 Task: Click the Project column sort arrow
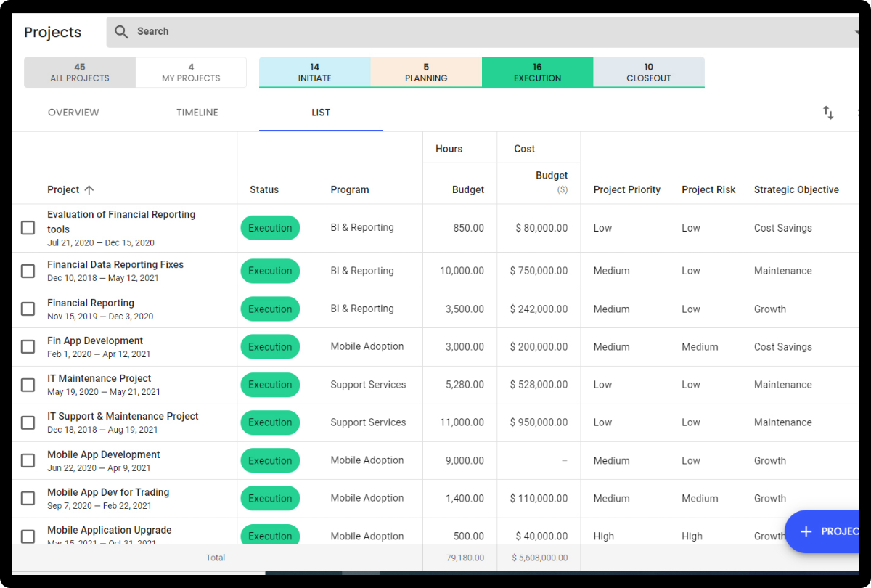click(x=89, y=190)
